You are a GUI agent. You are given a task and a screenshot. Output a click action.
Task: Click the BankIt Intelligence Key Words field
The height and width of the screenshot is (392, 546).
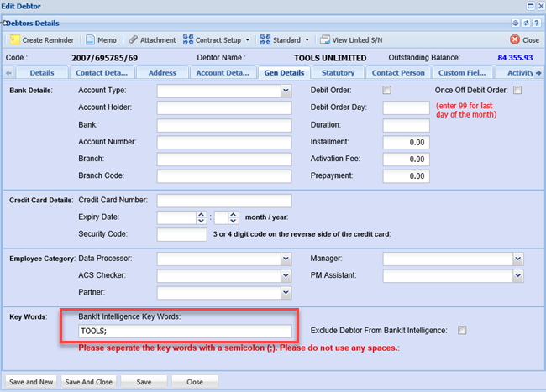[184, 331]
